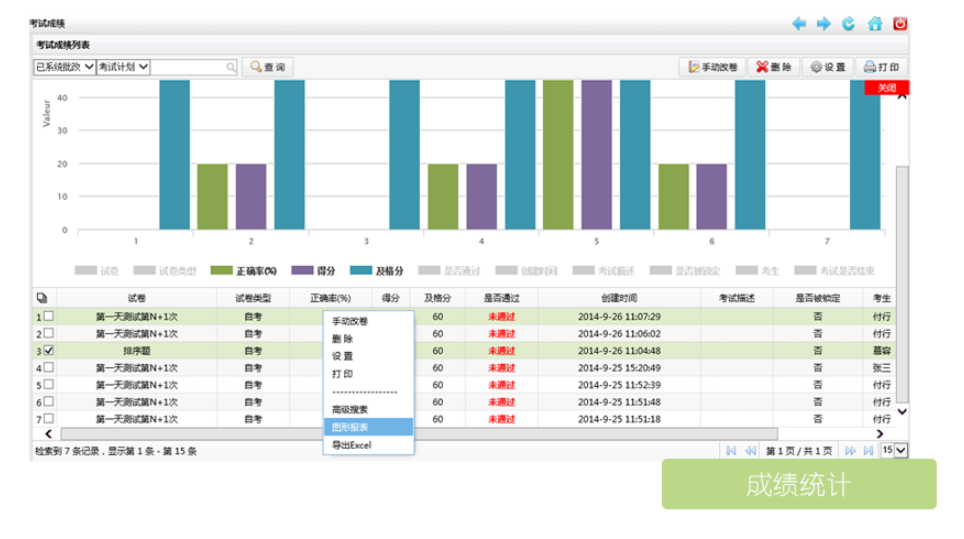Go to home via the house icon
This screenshot has height=539, width=964.
(x=875, y=23)
